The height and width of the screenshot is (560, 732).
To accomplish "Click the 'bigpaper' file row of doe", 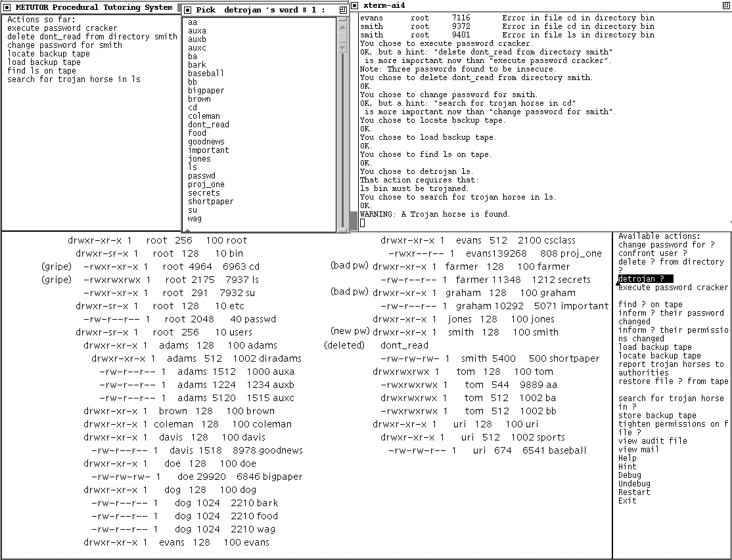I will [x=196, y=477].
